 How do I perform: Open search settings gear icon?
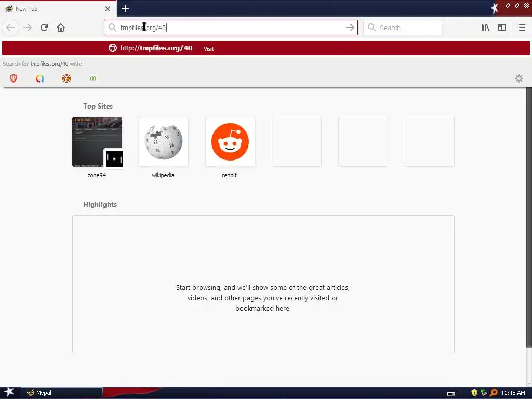coord(519,78)
